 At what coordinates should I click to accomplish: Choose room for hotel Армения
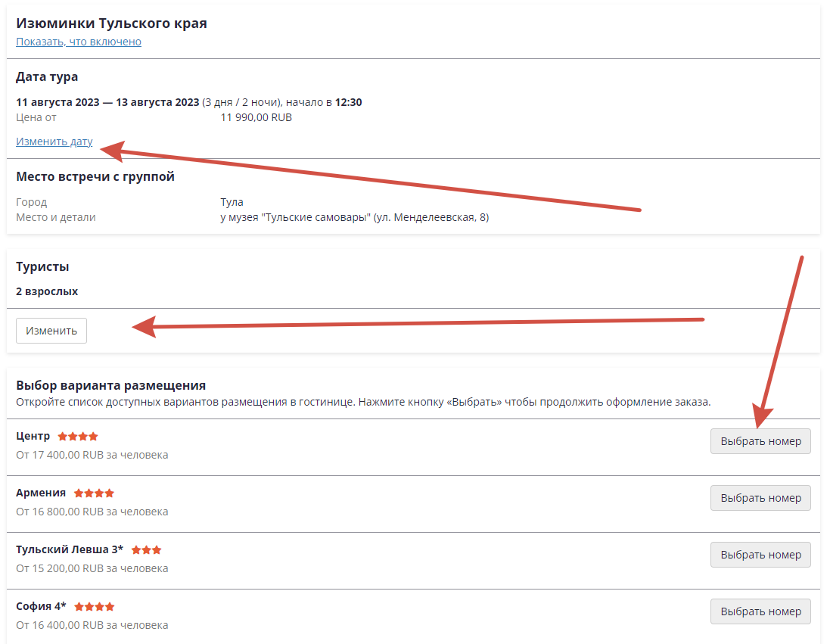pyautogui.click(x=760, y=498)
